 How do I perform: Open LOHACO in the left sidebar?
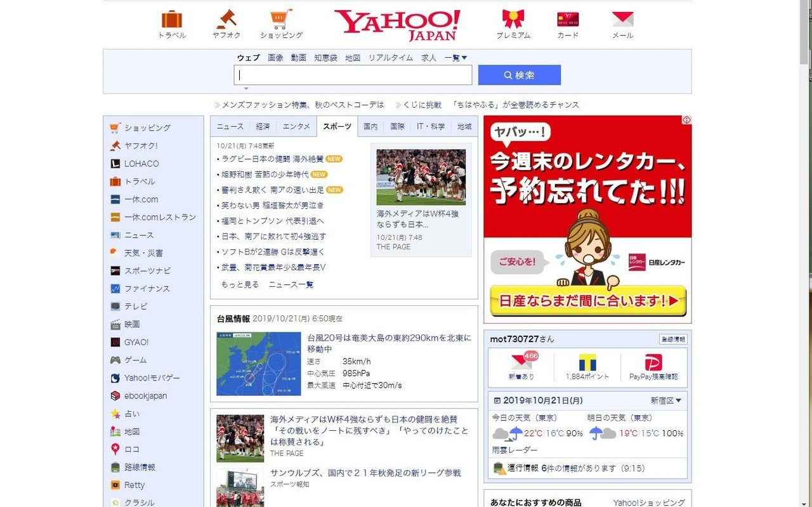(x=141, y=163)
